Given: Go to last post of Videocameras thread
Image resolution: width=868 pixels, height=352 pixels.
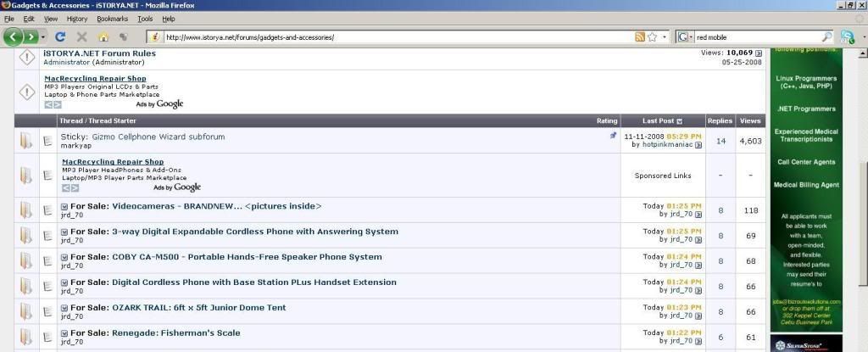Looking at the screenshot, I should [698, 215].
